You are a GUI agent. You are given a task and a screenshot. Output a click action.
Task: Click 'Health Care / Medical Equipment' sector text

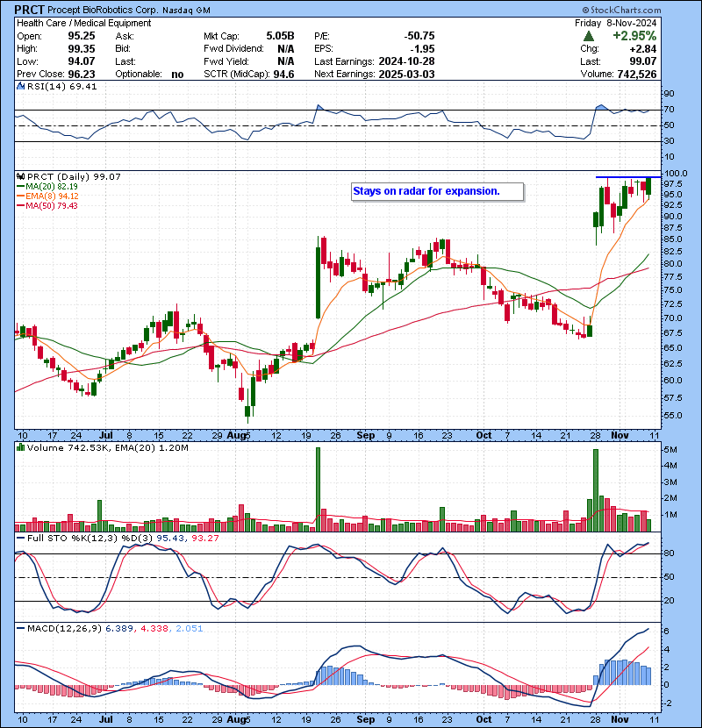click(x=84, y=23)
